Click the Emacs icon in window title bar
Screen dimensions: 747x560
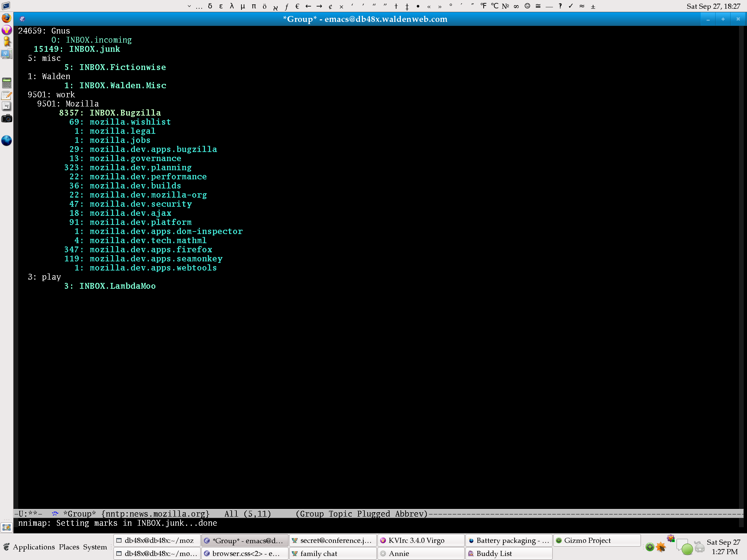[x=22, y=19]
